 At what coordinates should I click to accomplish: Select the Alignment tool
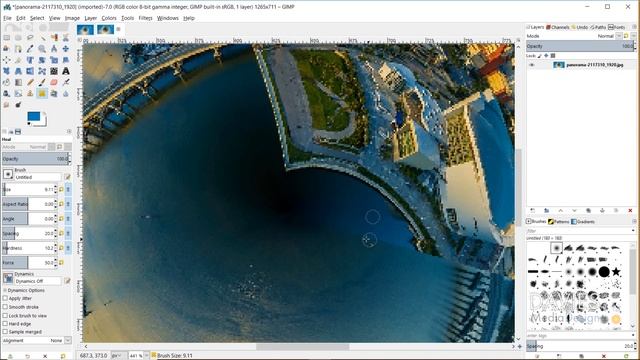click(7, 60)
